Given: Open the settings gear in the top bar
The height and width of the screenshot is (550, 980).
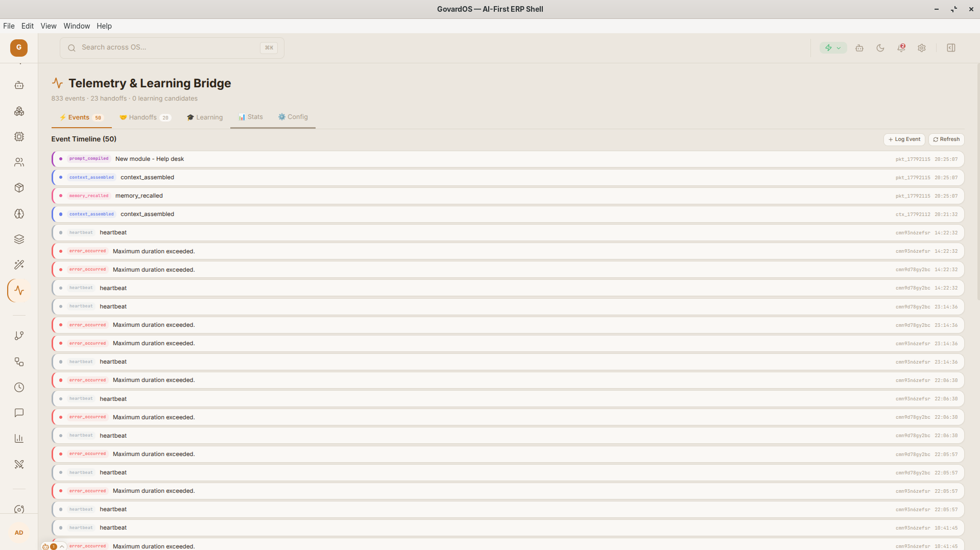Looking at the screenshot, I should (x=922, y=48).
